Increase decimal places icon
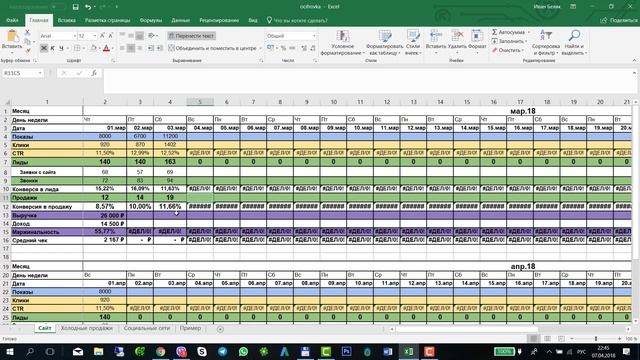 [304, 48]
